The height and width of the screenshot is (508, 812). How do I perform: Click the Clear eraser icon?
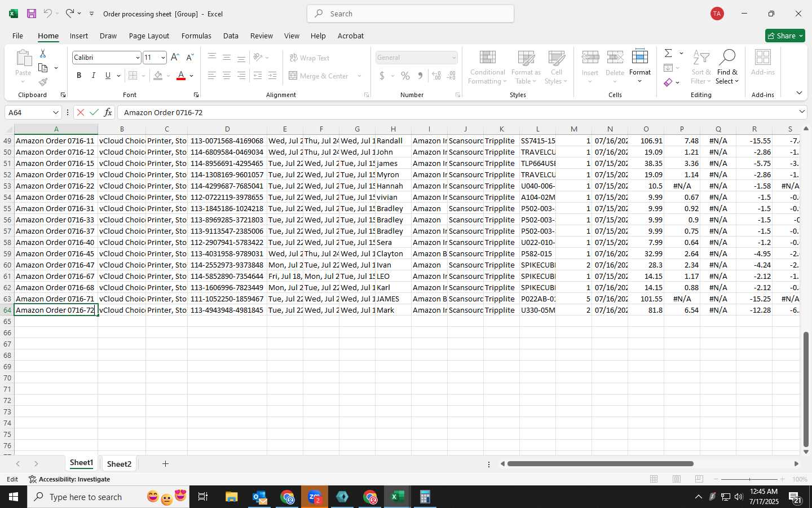(x=668, y=82)
